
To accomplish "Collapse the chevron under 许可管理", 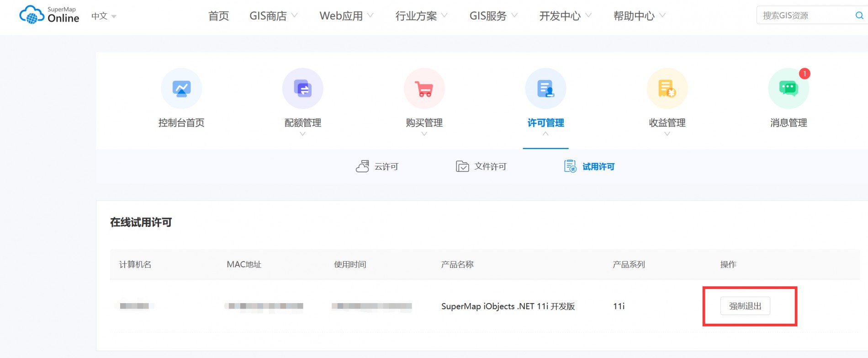I will [x=545, y=134].
